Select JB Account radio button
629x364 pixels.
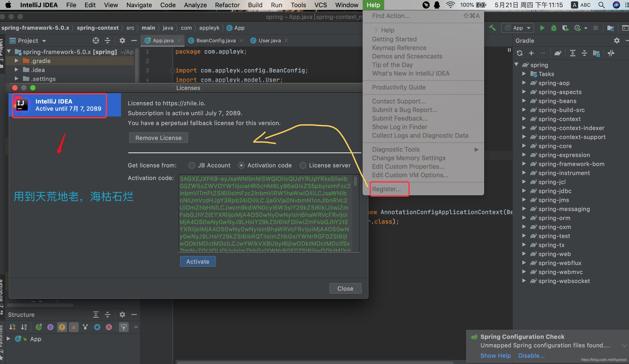tap(192, 165)
